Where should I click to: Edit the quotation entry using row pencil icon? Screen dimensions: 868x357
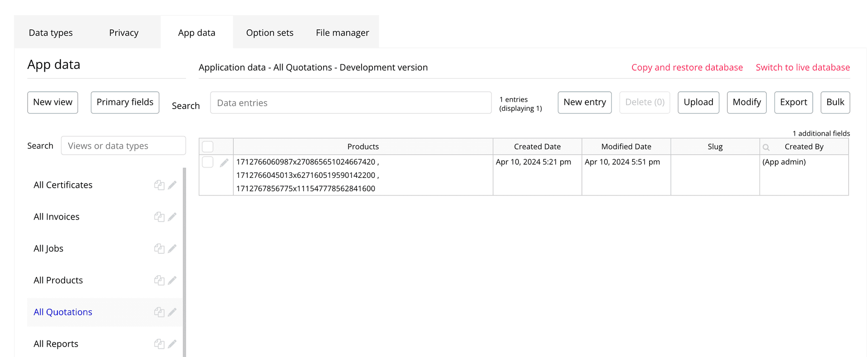(224, 162)
